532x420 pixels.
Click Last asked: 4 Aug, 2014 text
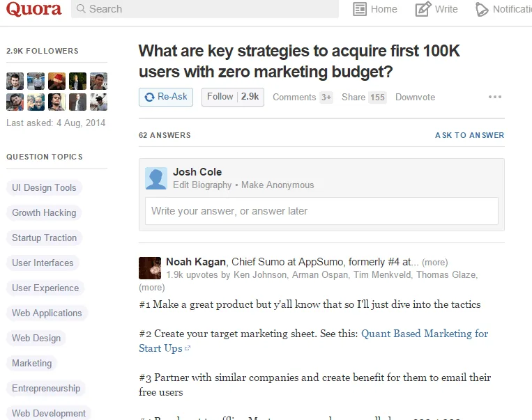(x=56, y=123)
